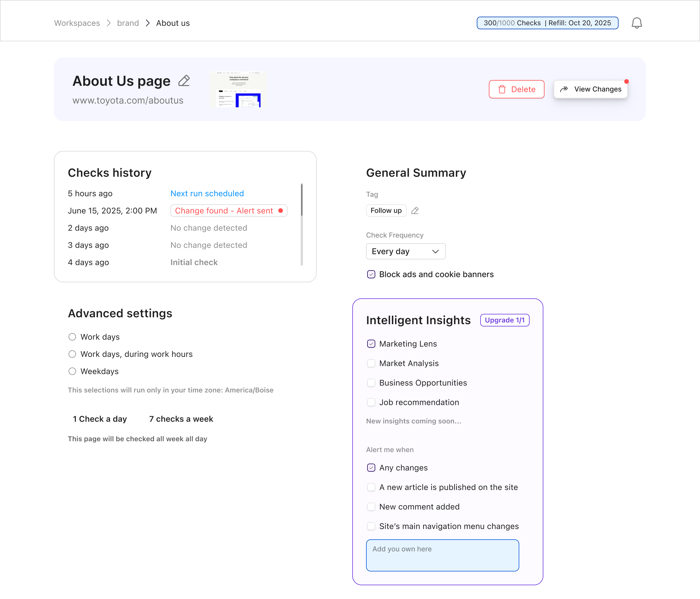Click the Add you own here input field
This screenshot has height=599, width=700.
pos(443,555)
